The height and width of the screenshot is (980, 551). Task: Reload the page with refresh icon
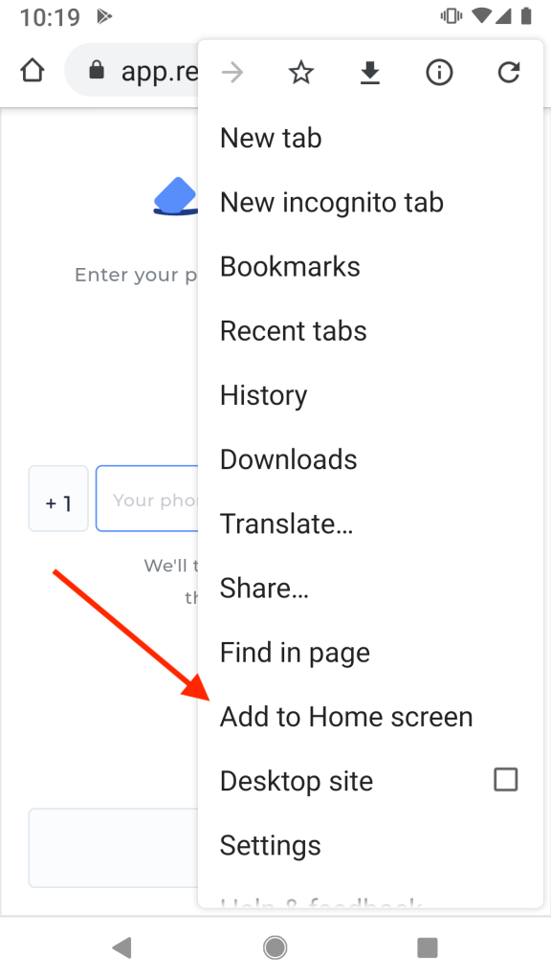click(509, 73)
